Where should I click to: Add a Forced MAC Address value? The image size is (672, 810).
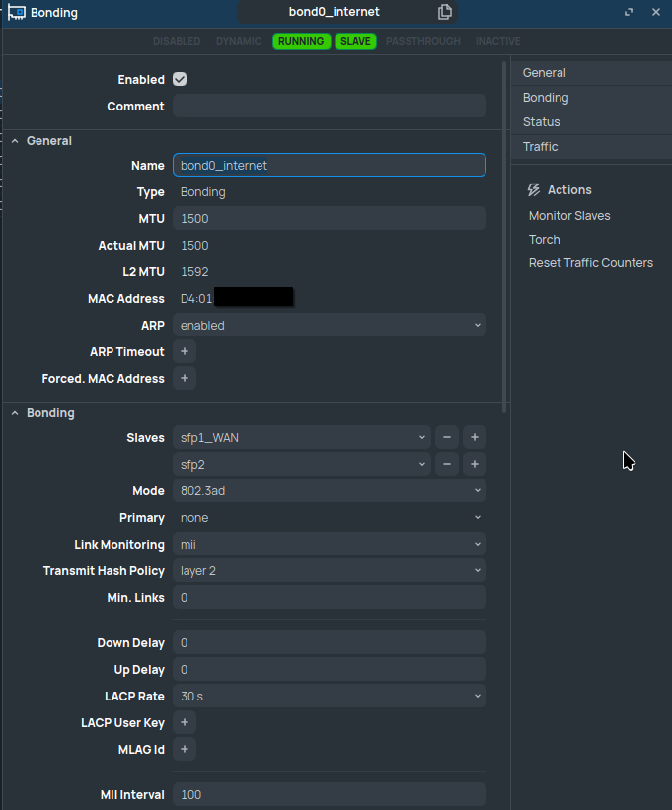coord(185,378)
